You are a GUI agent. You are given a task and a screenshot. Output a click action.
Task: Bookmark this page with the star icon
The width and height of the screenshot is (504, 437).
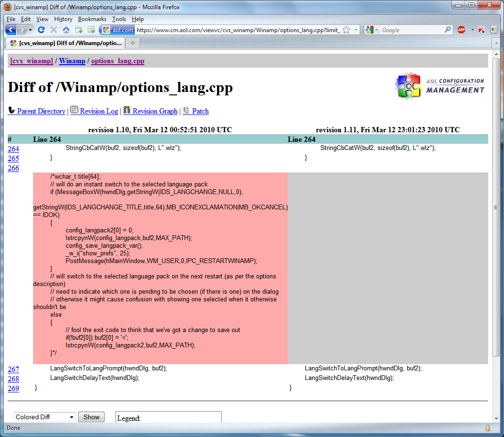[346, 30]
